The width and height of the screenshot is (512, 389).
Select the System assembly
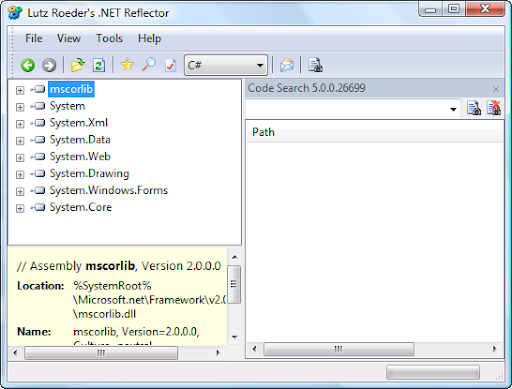[67, 106]
